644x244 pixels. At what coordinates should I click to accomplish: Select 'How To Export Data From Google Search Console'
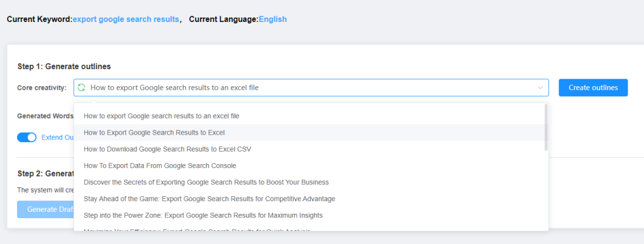tap(311, 165)
